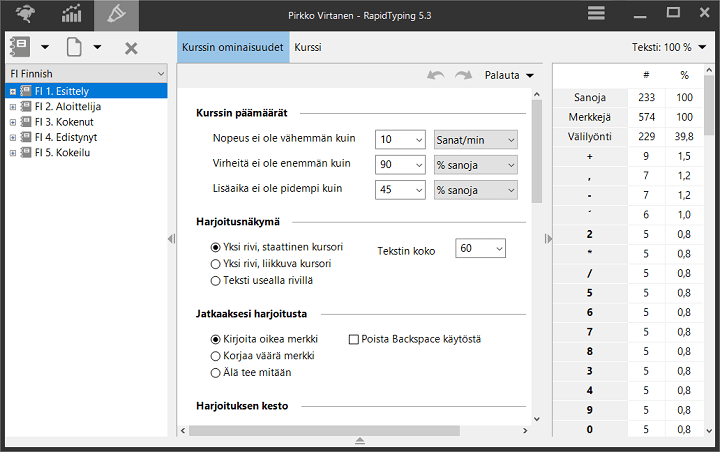This screenshot has width=720, height=452.
Task: Click the add course notebook icon
Action: tap(20, 47)
